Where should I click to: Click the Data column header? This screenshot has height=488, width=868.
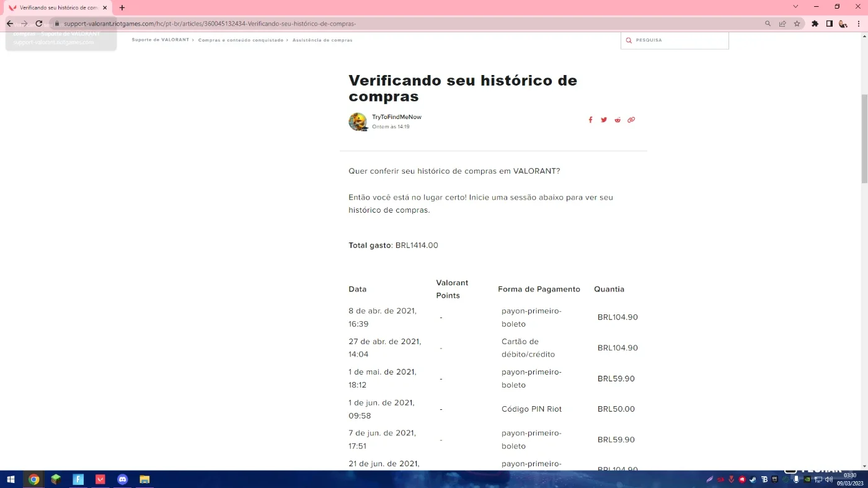pyautogui.click(x=358, y=290)
